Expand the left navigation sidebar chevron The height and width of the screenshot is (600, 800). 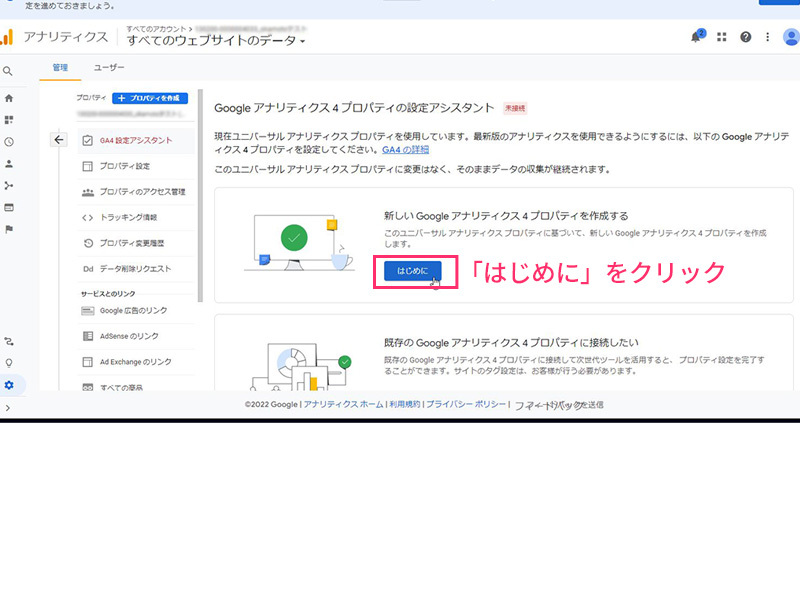pyautogui.click(x=8, y=408)
